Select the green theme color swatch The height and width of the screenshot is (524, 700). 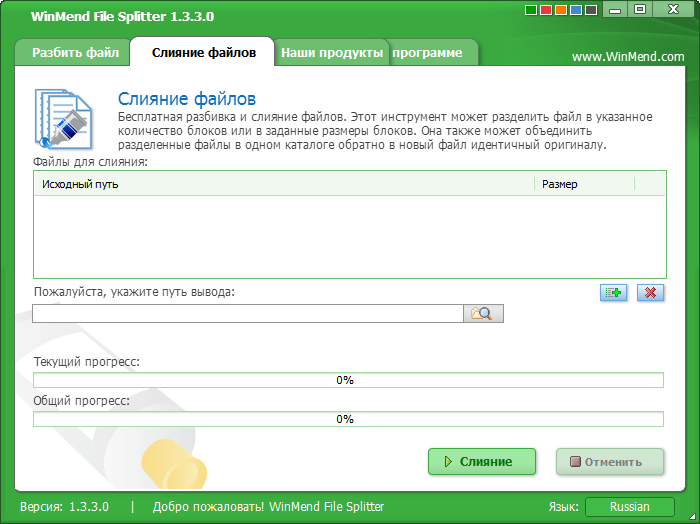click(532, 11)
